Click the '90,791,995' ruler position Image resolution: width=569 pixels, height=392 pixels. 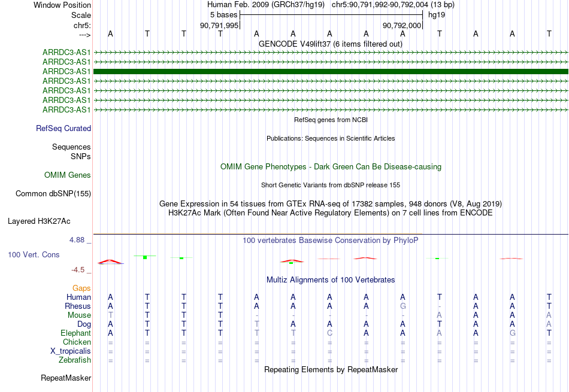[219, 25]
